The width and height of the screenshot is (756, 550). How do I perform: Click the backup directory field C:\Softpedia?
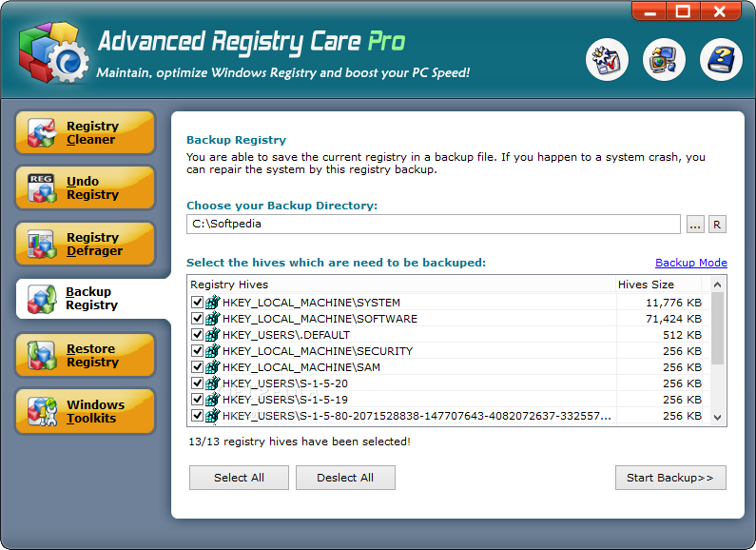tap(434, 224)
